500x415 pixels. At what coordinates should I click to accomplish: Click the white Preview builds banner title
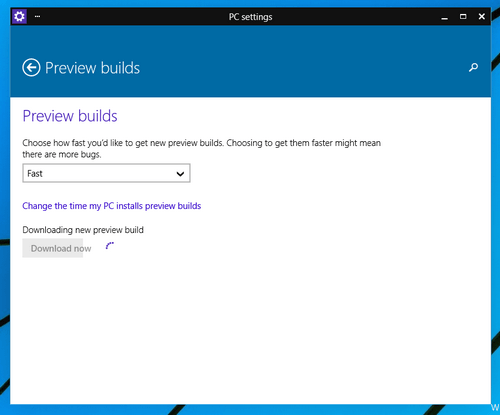[x=92, y=68]
